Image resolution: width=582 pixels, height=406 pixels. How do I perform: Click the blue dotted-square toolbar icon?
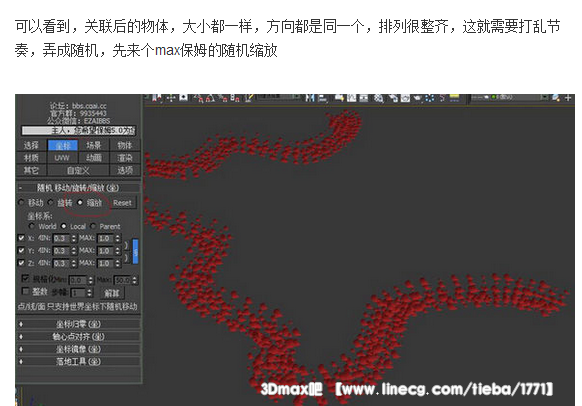point(430,98)
